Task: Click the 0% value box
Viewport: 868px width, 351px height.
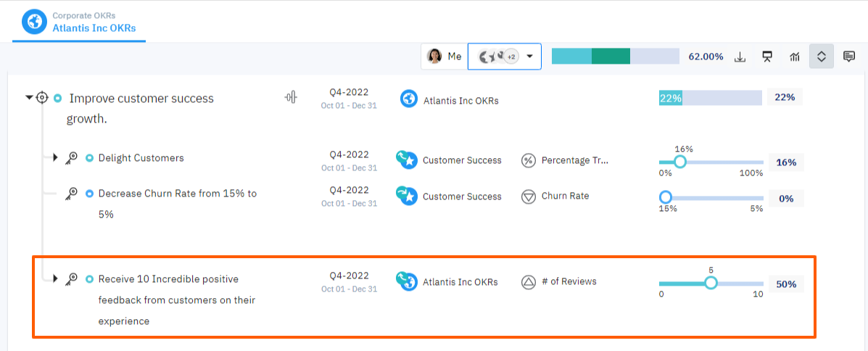Action: coord(786,198)
